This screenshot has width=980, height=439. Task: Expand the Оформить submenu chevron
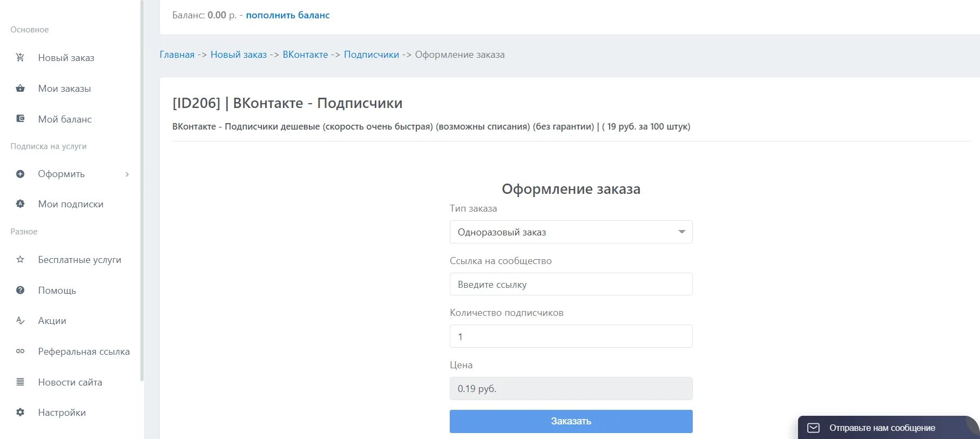pos(127,174)
